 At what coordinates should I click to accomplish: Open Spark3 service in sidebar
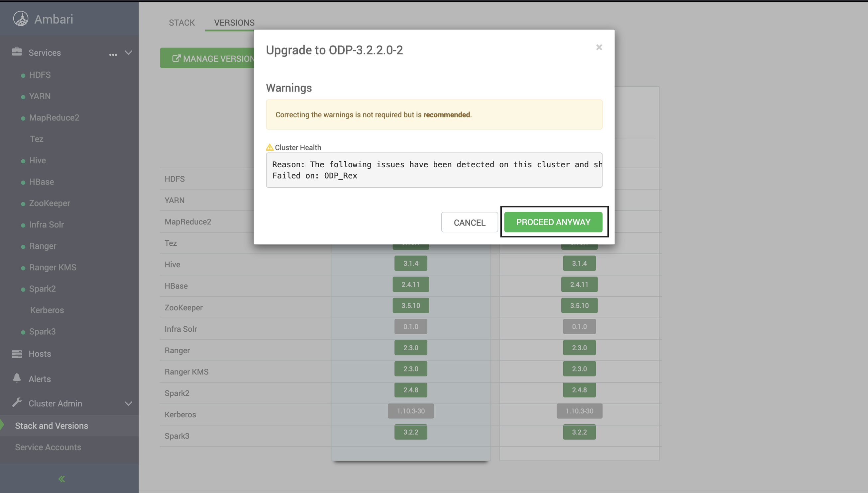42,331
